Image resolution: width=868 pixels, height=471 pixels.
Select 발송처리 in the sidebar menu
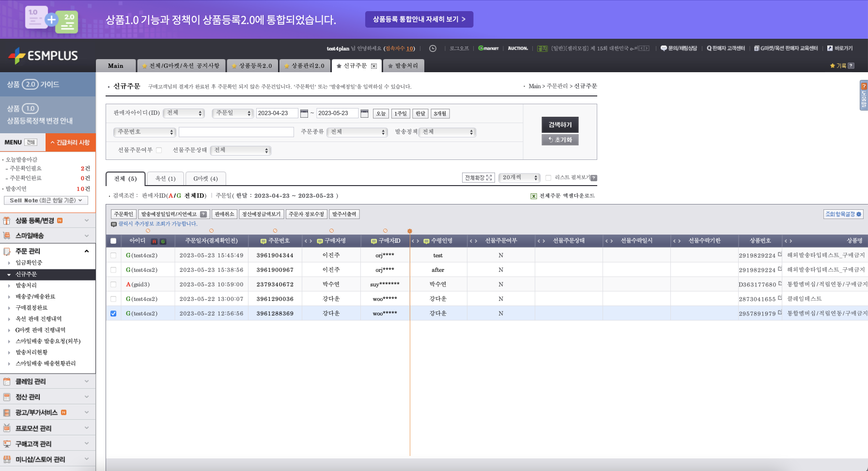(26, 285)
